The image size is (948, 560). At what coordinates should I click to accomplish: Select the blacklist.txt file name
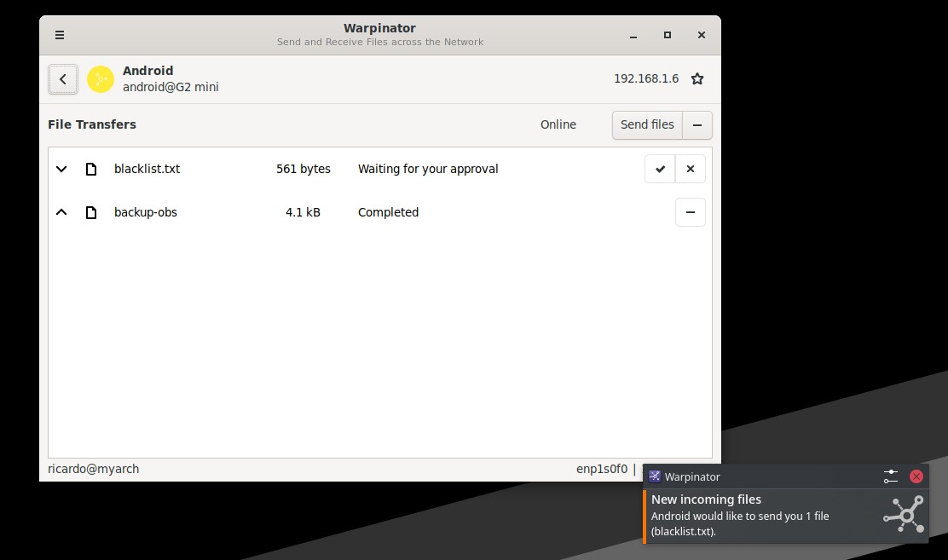pos(147,169)
